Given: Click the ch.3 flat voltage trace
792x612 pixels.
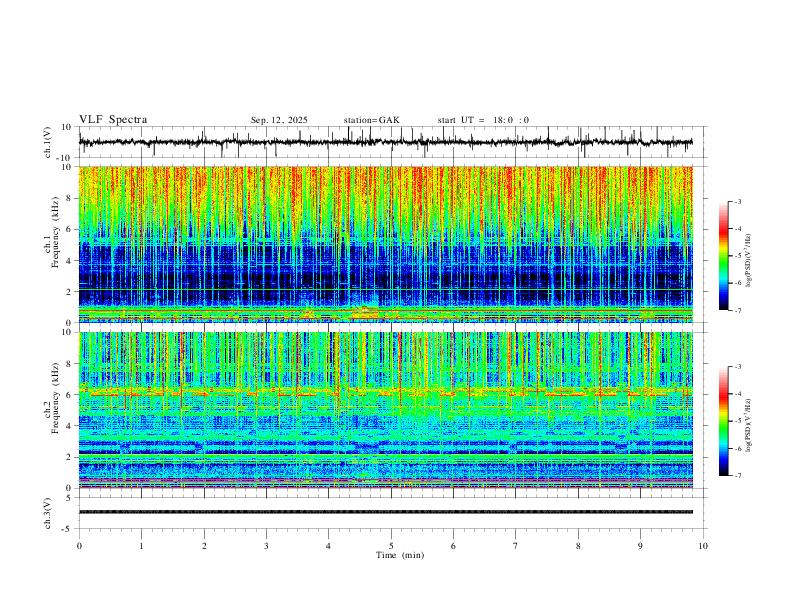Looking at the screenshot, I should point(385,512).
